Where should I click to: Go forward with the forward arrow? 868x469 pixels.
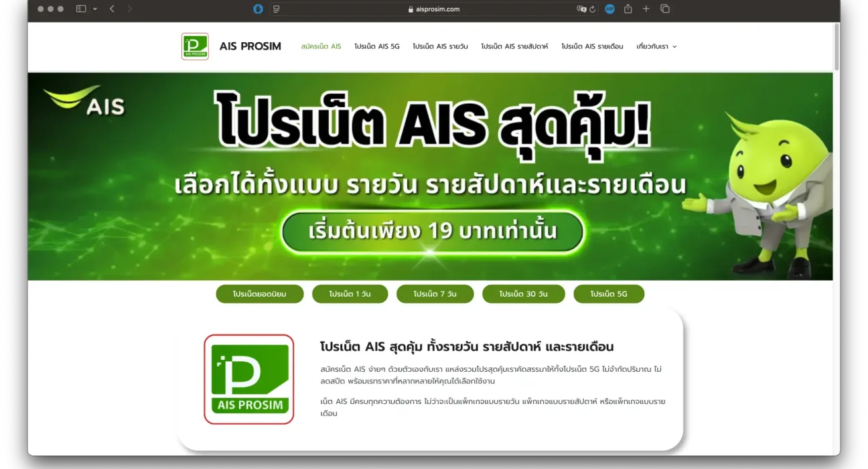pos(129,9)
